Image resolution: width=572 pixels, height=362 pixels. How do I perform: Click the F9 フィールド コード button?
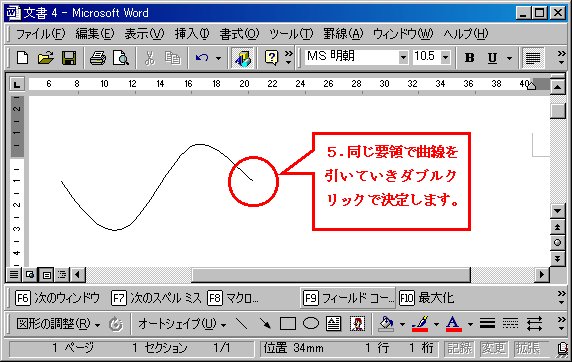348,298
